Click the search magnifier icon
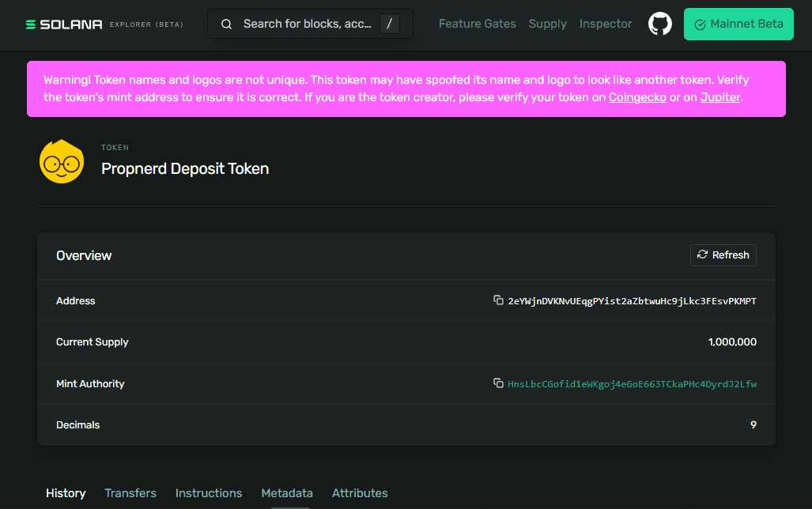Screen dimensions: 812x509 [226, 24]
